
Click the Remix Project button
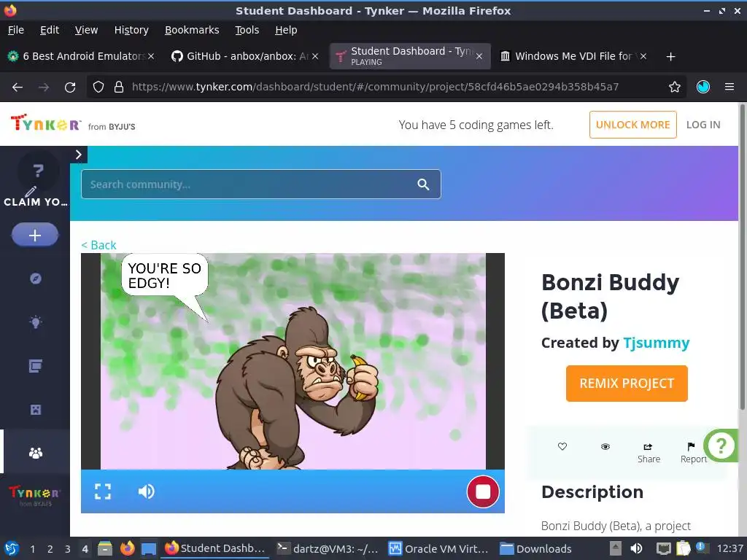[x=627, y=384]
